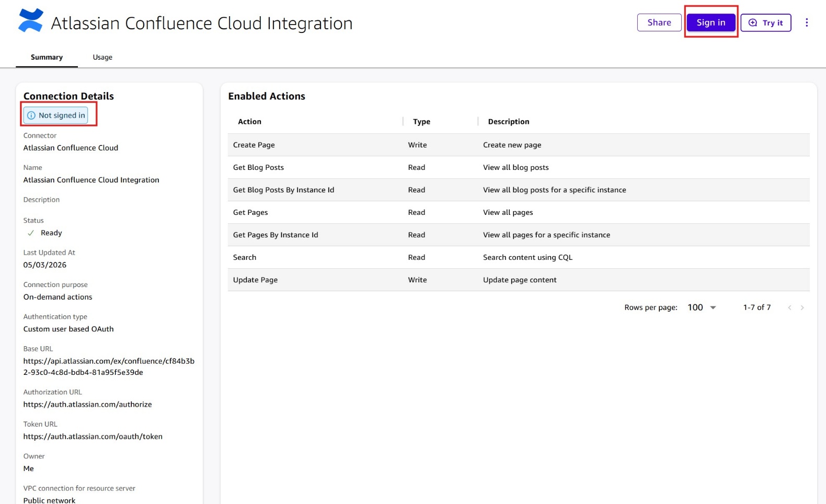826x504 pixels.
Task: Click Name value Atlassian Confluence Cloud Integration
Action: tap(91, 180)
